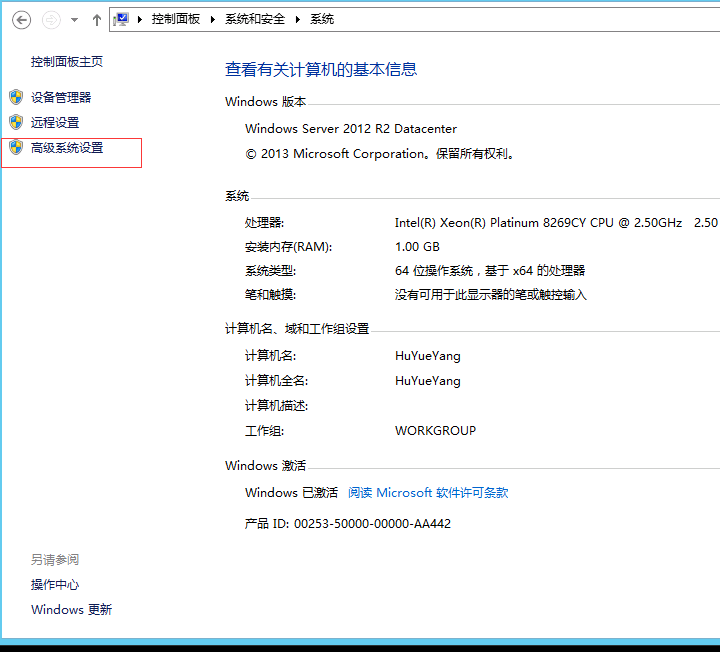Click the computer icon in address bar

pos(122,19)
